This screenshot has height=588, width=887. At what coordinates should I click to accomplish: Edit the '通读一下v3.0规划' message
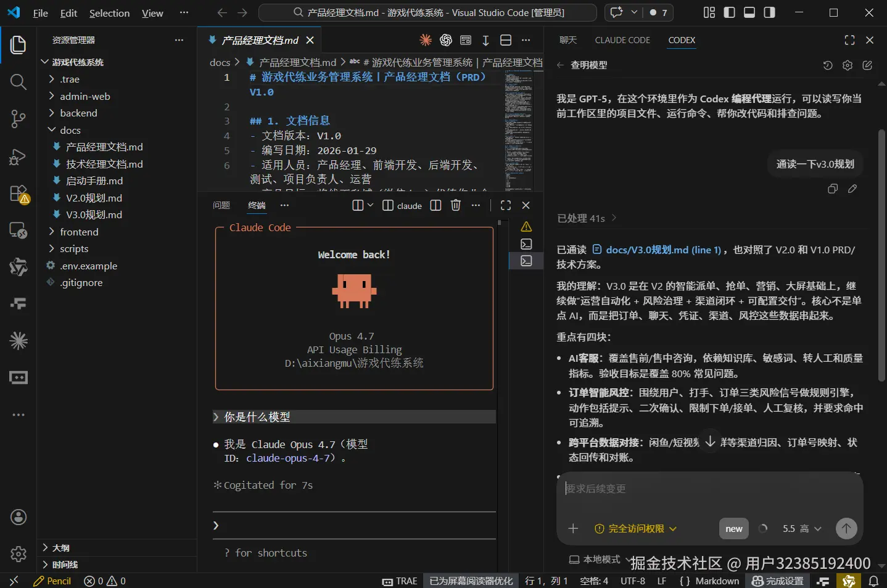pyautogui.click(x=852, y=189)
